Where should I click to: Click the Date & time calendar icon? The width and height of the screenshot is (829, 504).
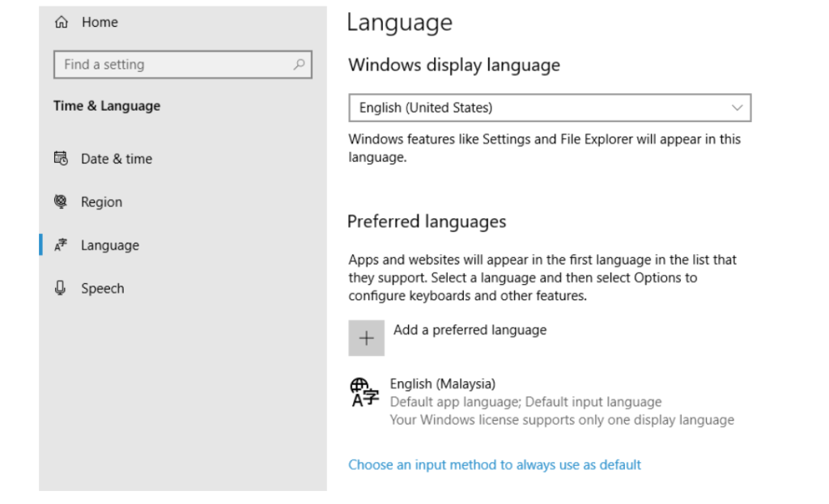pyautogui.click(x=61, y=159)
